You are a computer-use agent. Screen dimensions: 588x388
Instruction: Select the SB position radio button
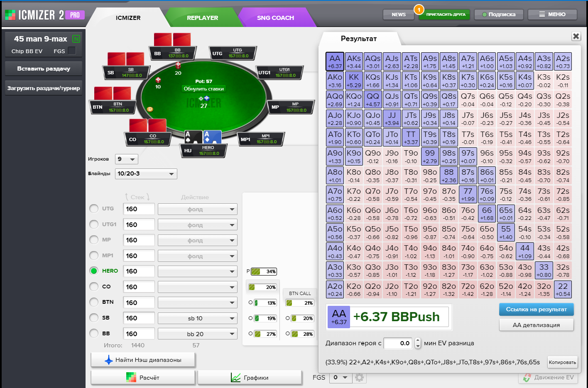coord(94,317)
